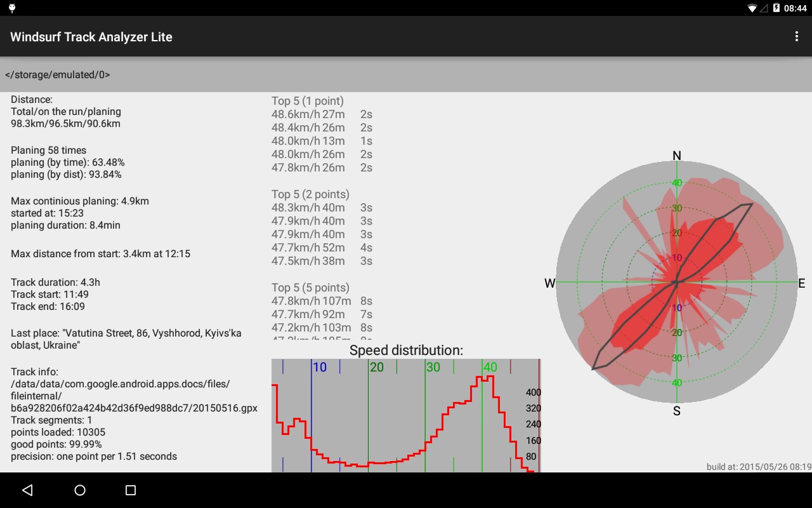Image resolution: width=812 pixels, height=508 pixels.
Task: Click Track duration: 4.3h
Action: pyautogui.click(x=55, y=283)
